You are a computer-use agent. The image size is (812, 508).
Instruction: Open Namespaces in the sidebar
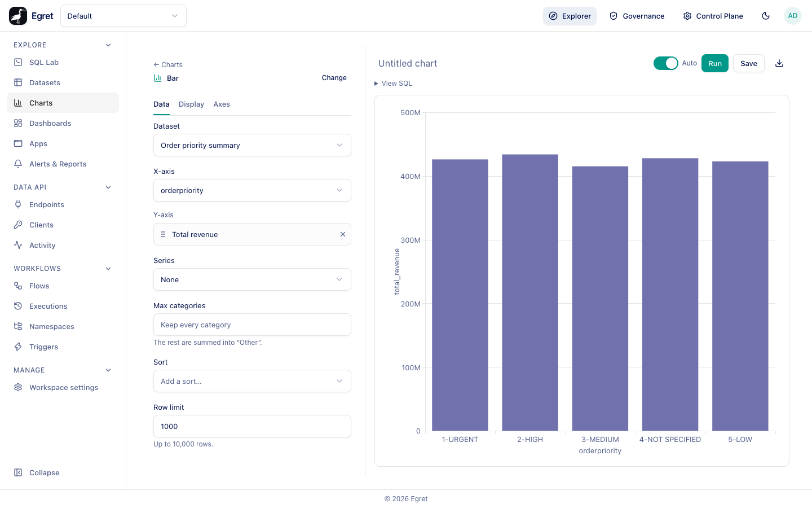63,326
